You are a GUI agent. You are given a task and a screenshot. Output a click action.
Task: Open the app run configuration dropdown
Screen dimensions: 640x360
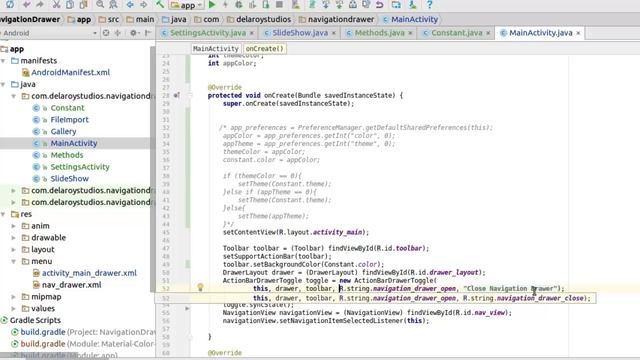pyautogui.click(x=187, y=5)
